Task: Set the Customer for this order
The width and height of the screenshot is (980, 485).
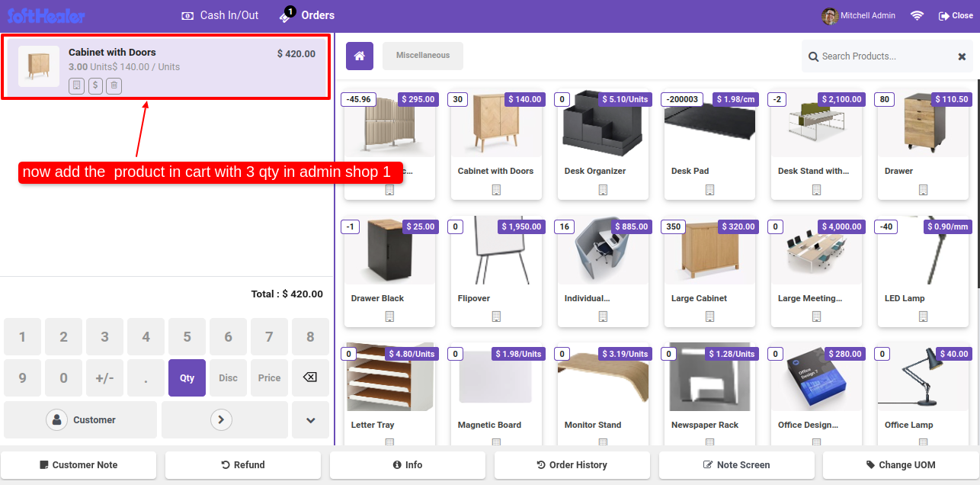Action: 80,419
